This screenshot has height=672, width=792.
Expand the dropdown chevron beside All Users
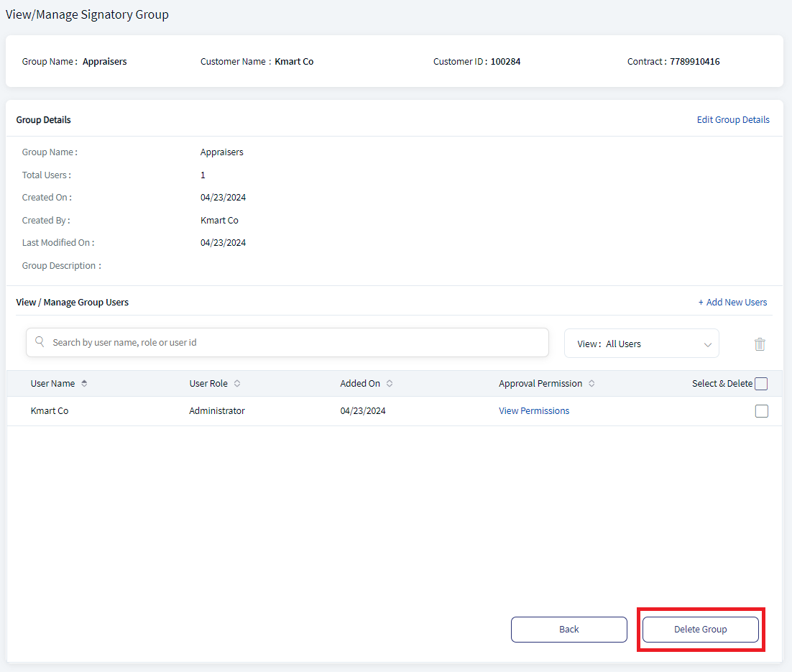tap(708, 344)
